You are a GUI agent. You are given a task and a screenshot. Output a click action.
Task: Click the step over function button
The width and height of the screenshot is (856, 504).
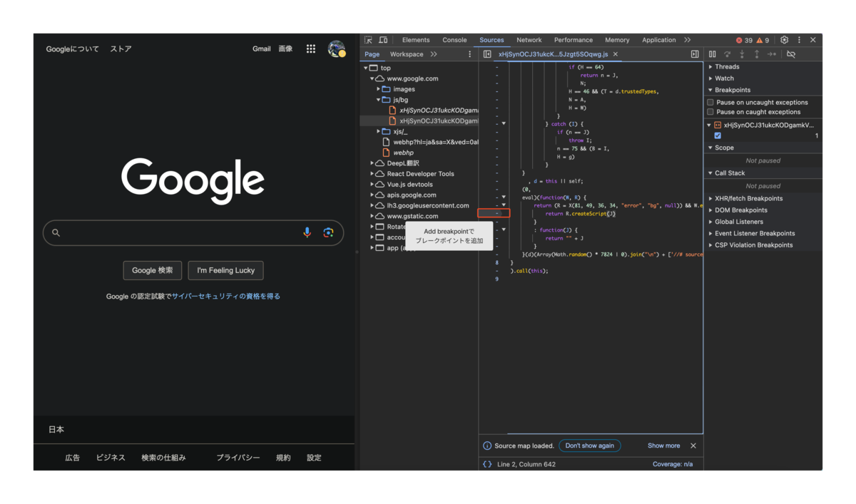click(727, 54)
